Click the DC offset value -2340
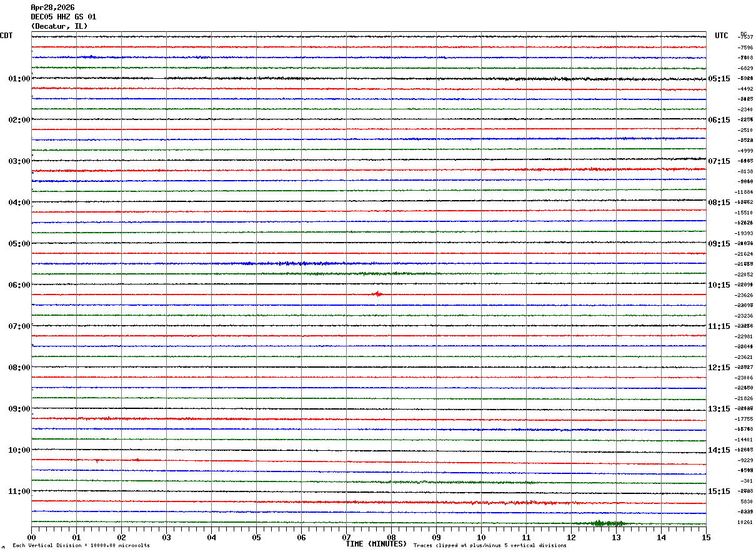Screen dimensions: 756x554 point(745,109)
